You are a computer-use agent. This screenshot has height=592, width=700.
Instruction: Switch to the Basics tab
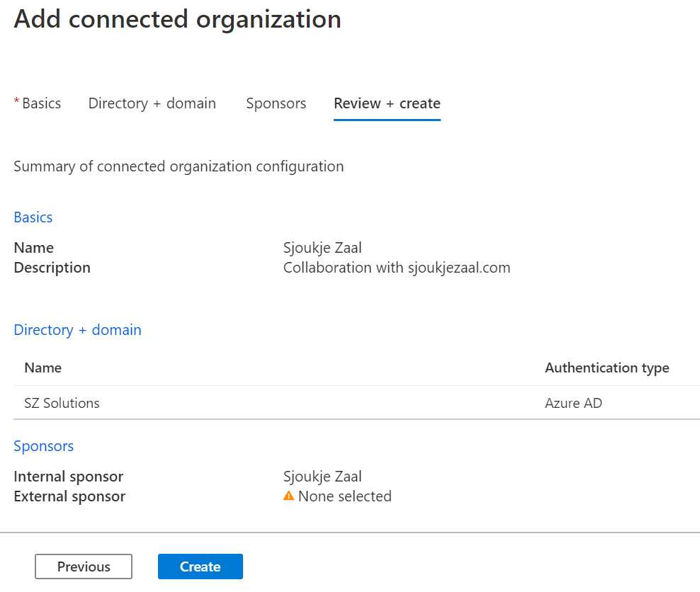coord(40,103)
